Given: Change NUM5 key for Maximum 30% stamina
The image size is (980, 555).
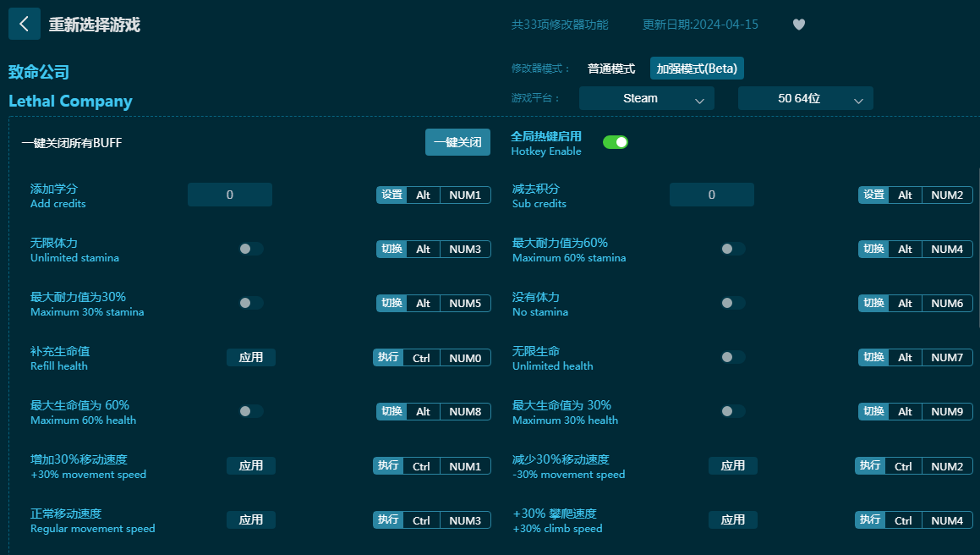Looking at the screenshot, I should (465, 303).
